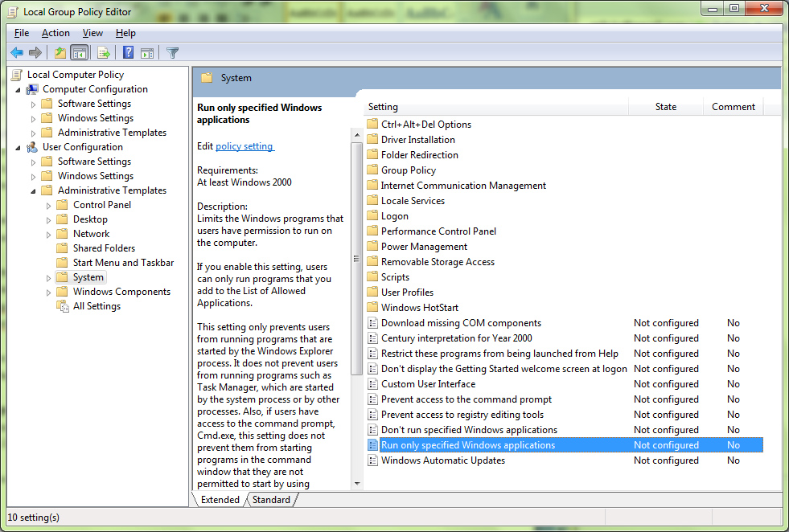789x532 pixels.
Task: Click the Group Policy folder icon
Action: coord(372,170)
